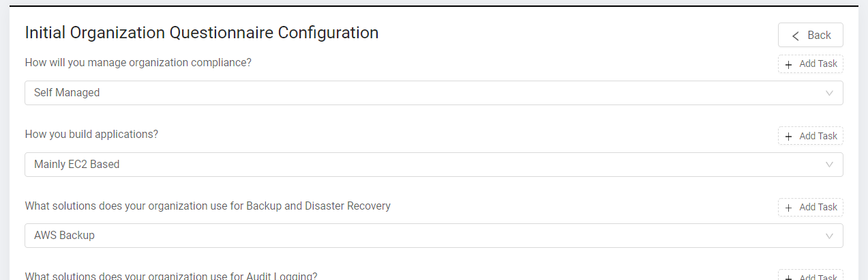Click the down arrow on Mainly EC2 Based field
The width and height of the screenshot is (868, 280).
click(829, 165)
